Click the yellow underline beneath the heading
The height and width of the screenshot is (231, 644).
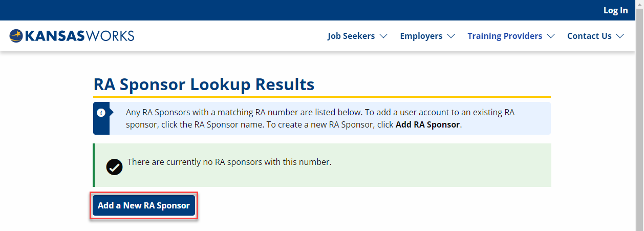pos(322,96)
